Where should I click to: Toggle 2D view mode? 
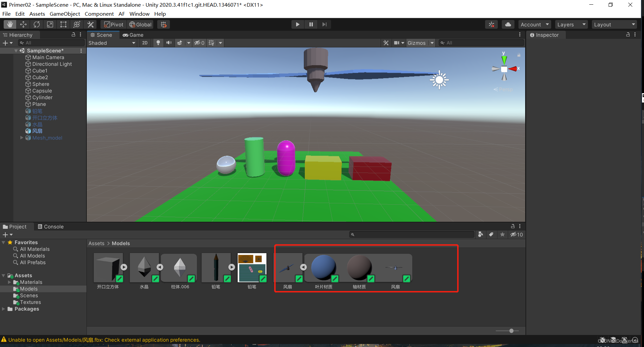pyautogui.click(x=145, y=43)
